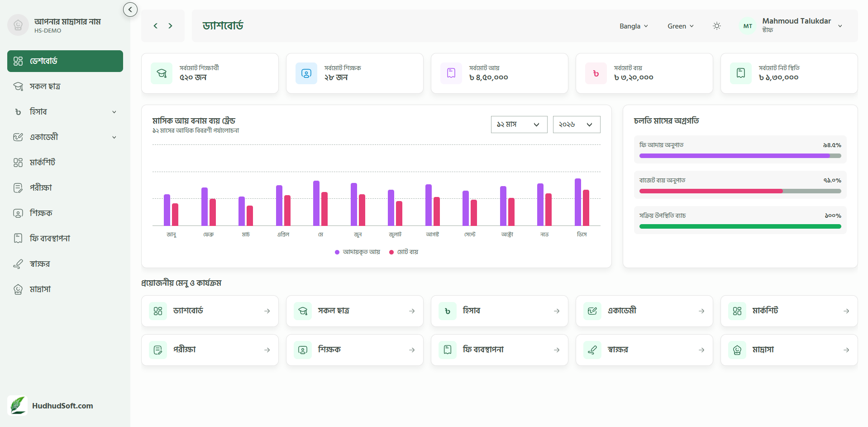
Task: Toggle the আদায়কৃত আয় legend series
Action: 358,252
